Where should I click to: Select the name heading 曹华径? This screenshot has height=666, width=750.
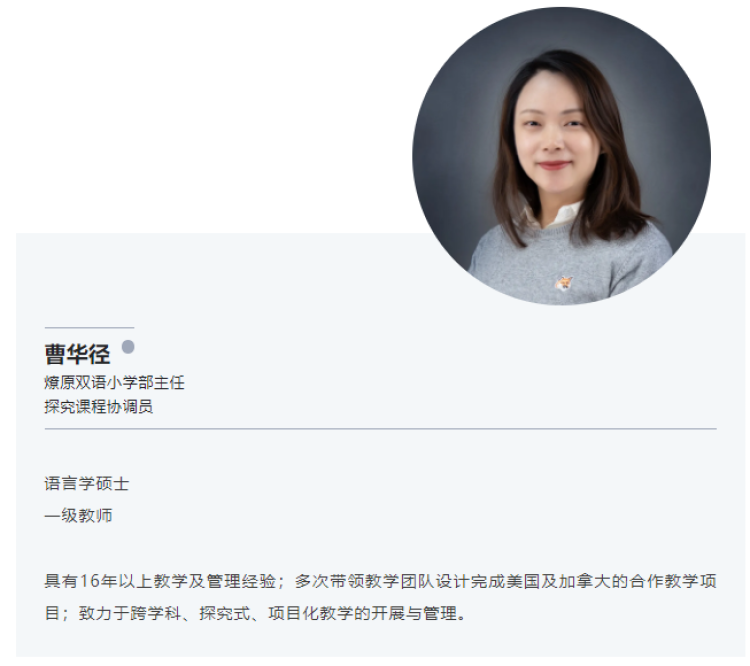coord(77,355)
